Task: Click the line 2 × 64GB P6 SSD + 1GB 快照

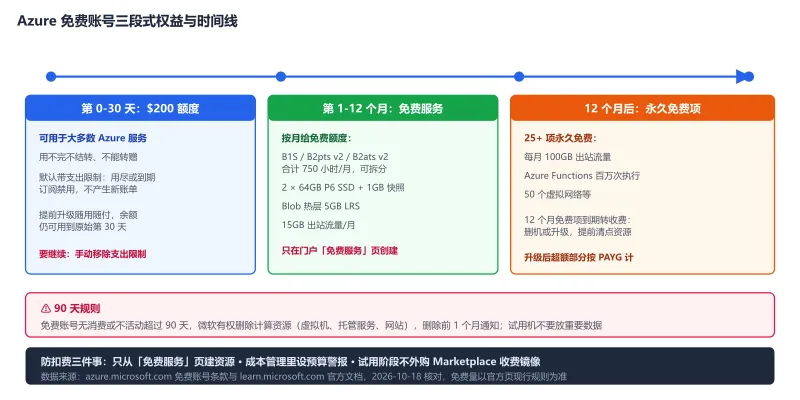Action: 343,187
